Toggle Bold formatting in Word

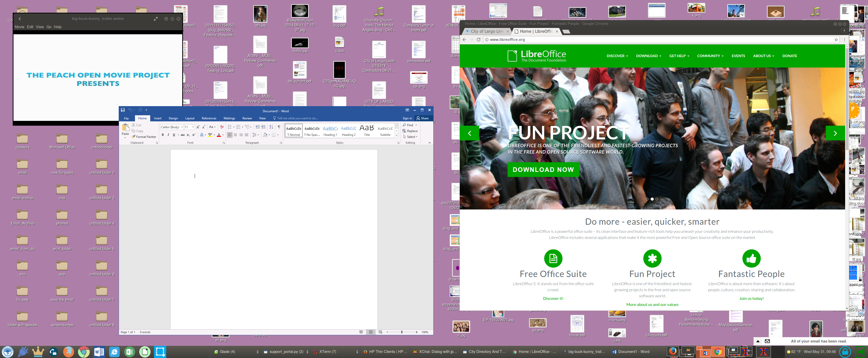click(x=163, y=135)
